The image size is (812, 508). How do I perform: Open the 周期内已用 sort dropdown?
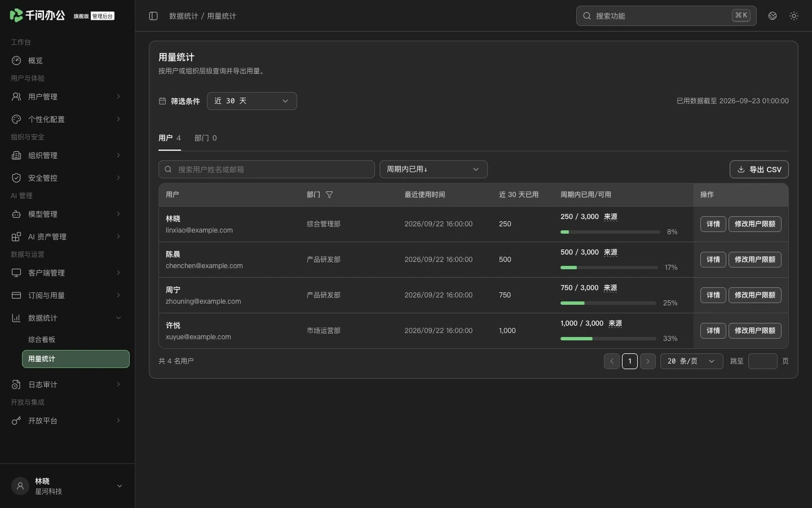pos(434,169)
